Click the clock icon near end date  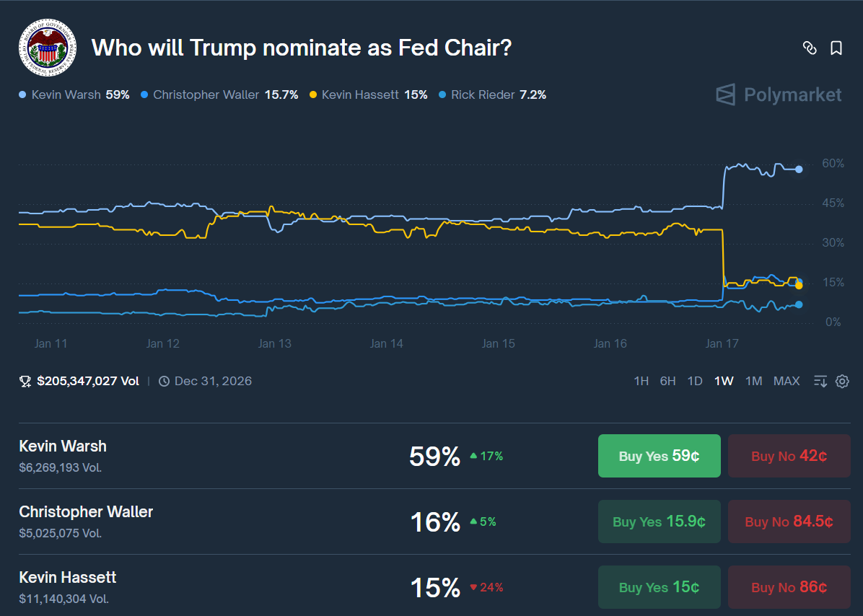point(164,381)
